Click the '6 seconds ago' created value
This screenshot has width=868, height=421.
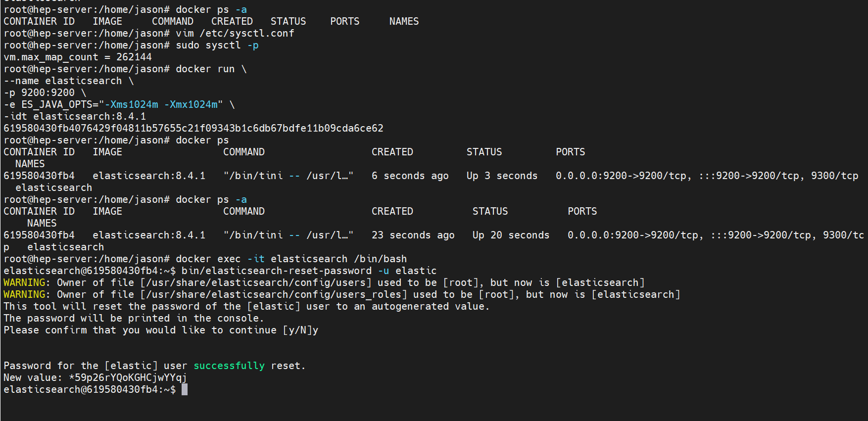pos(410,176)
